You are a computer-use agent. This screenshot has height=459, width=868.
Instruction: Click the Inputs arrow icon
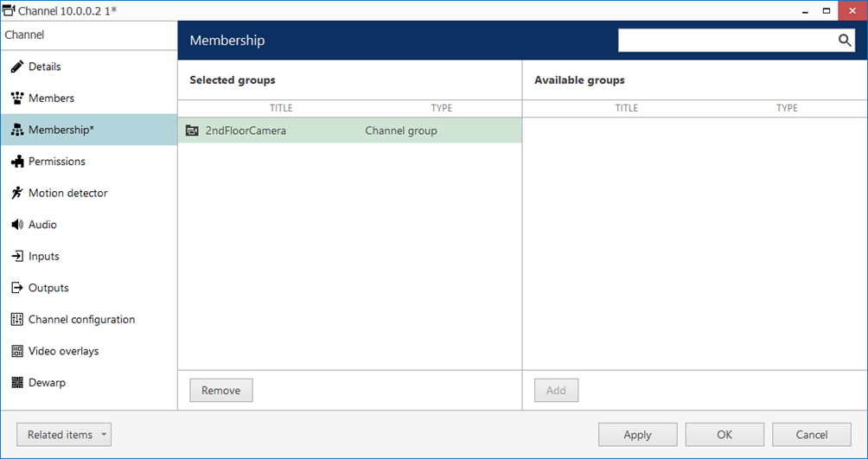click(16, 256)
